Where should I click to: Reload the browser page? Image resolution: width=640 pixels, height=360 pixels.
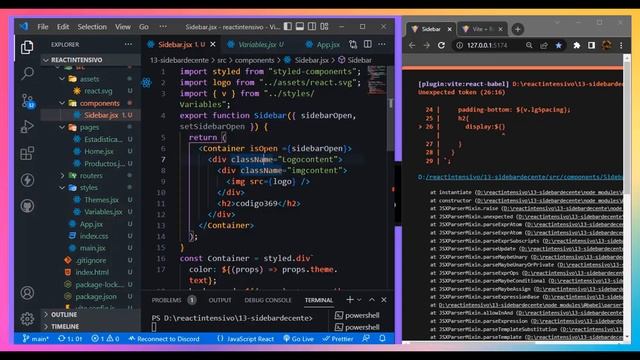pos(441,45)
